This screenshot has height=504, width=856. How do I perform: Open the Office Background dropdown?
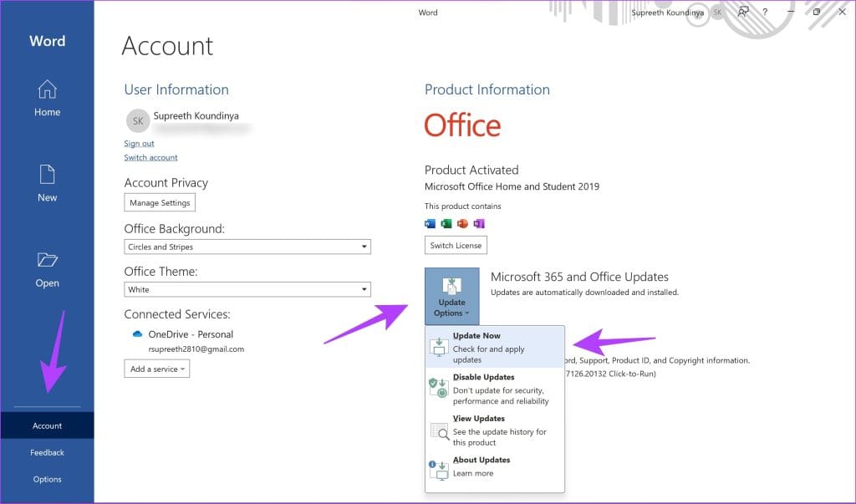(x=247, y=247)
